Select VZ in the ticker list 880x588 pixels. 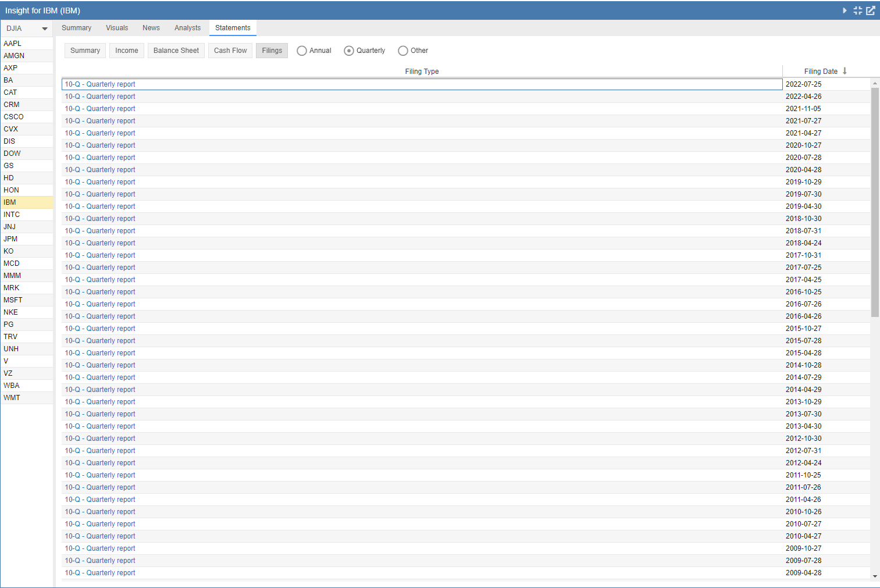click(27, 373)
